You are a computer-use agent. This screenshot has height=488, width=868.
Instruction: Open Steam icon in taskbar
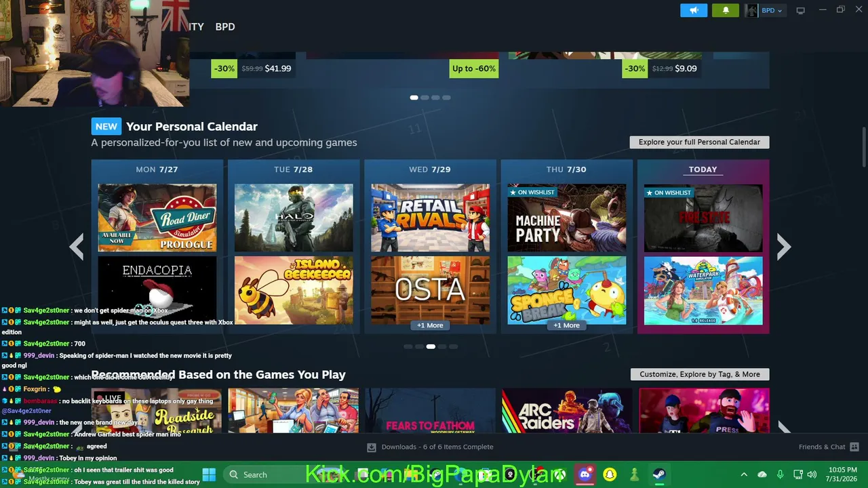658,474
